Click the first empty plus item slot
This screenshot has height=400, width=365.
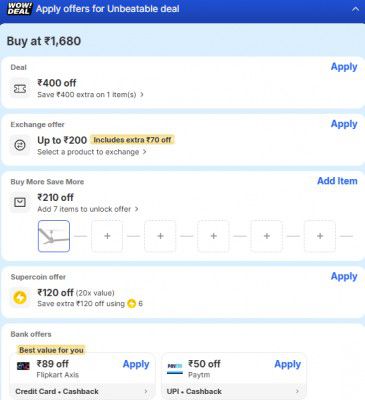coord(107,236)
